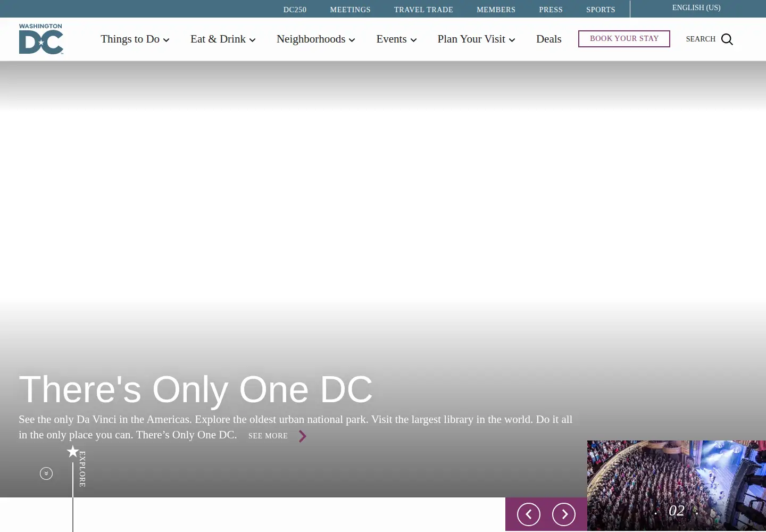Click the SEARCH label
Viewport: 766px width, 532px height.
(x=701, y=39)
